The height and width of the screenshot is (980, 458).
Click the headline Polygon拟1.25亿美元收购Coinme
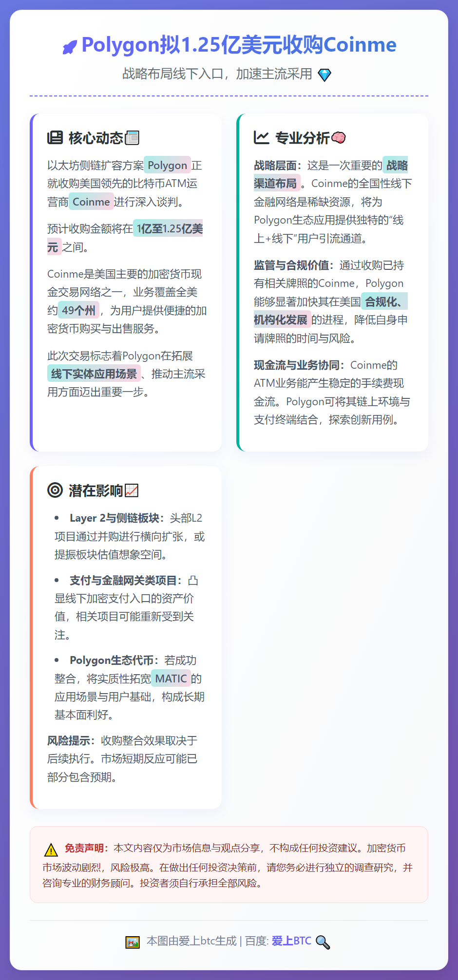pos(239,45)
